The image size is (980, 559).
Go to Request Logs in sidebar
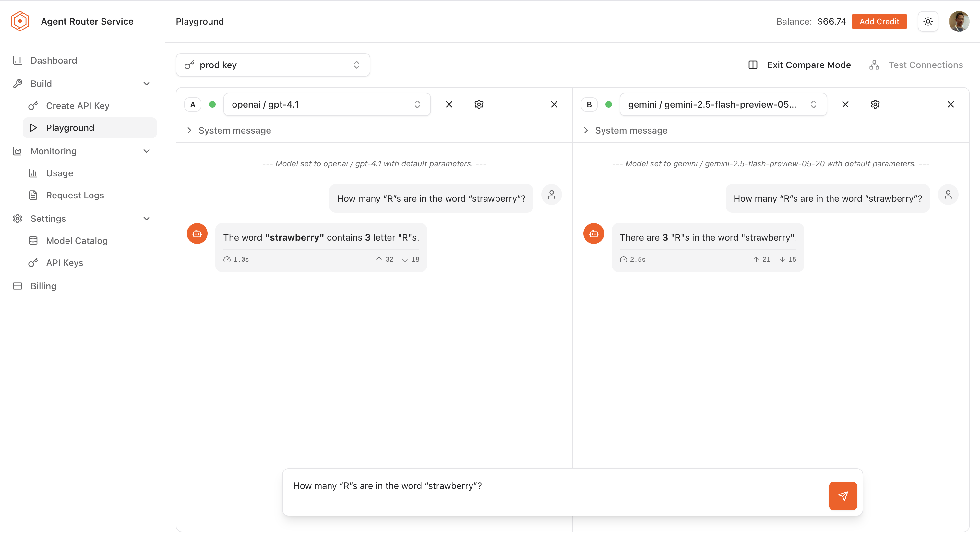[75, 196]
